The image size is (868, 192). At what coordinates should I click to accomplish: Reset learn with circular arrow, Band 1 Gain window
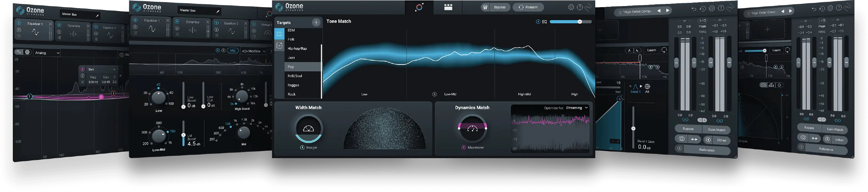(x=664, y=50)
